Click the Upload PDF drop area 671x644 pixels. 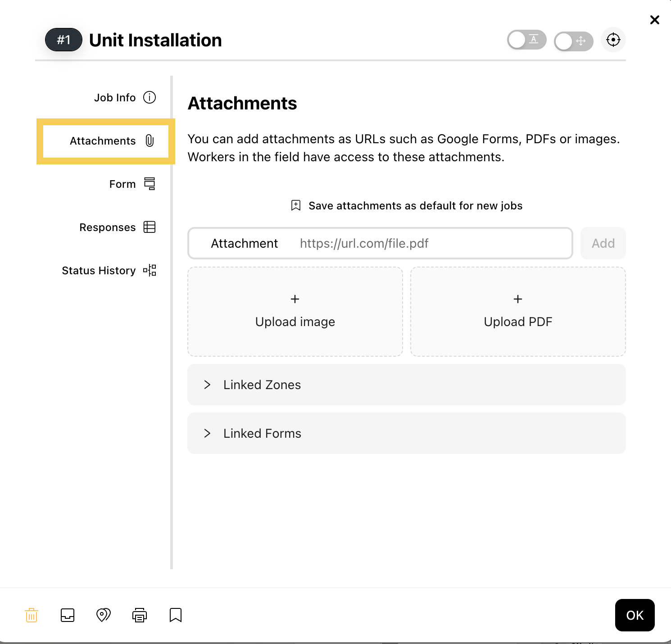518,312
